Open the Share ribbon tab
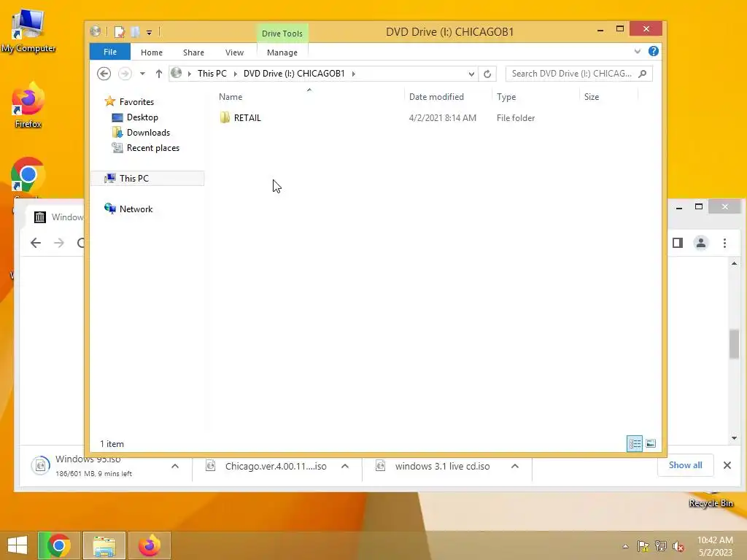Image resolution: width=747 pixels, height=560 pixels. (193, 52)
